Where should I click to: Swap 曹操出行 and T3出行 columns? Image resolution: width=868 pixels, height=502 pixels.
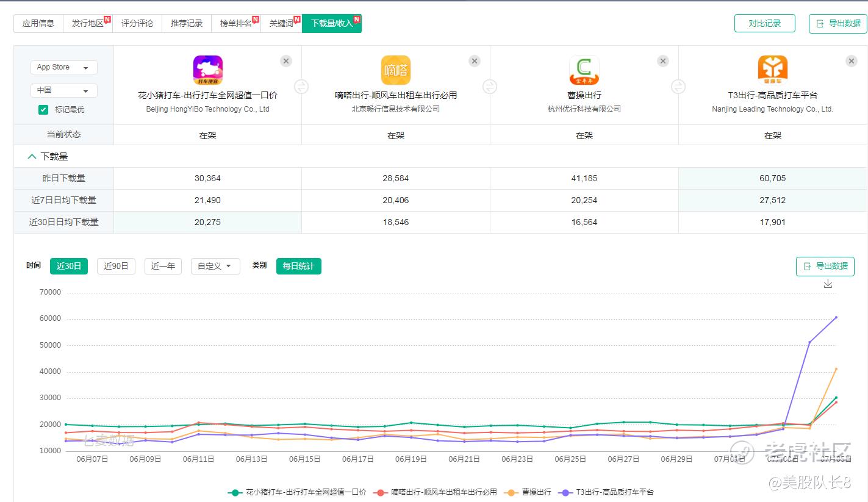click(678, 87)
